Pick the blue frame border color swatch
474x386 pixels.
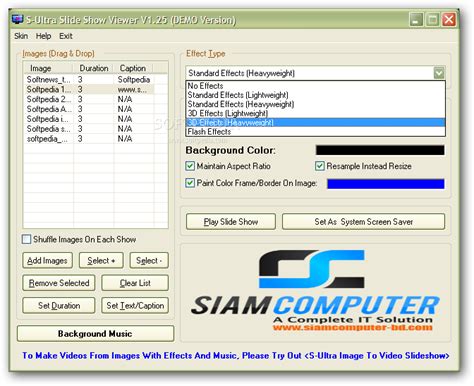pos(386,184)
